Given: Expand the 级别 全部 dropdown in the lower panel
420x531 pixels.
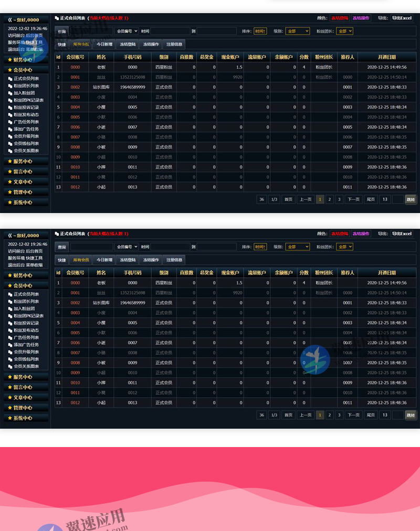Looking at the screenshot, I should coord(297,247).
